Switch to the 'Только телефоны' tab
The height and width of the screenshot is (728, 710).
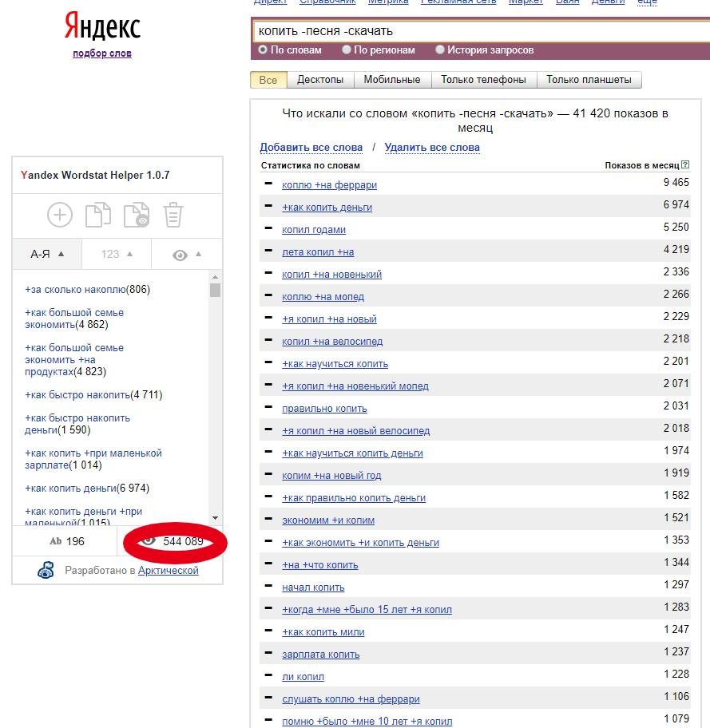tap(483, 80)
